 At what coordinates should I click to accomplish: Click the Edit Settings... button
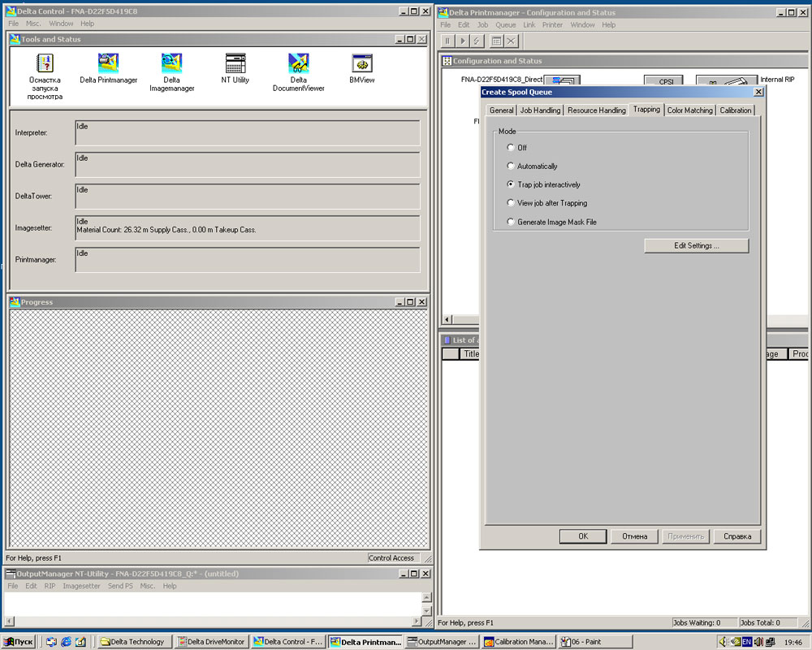point(697,245)
